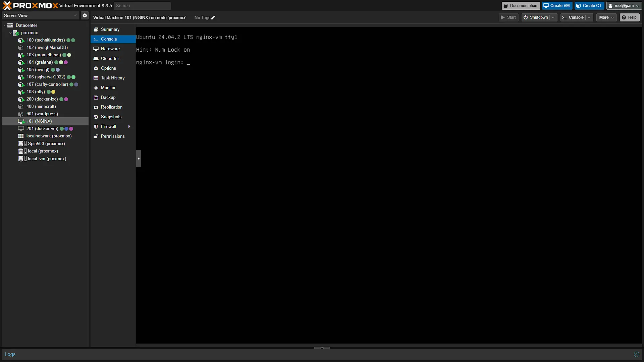644x362 pixels.
Task: Select local-lvm (proxmox) storage
Action: (x=46, y=159)
